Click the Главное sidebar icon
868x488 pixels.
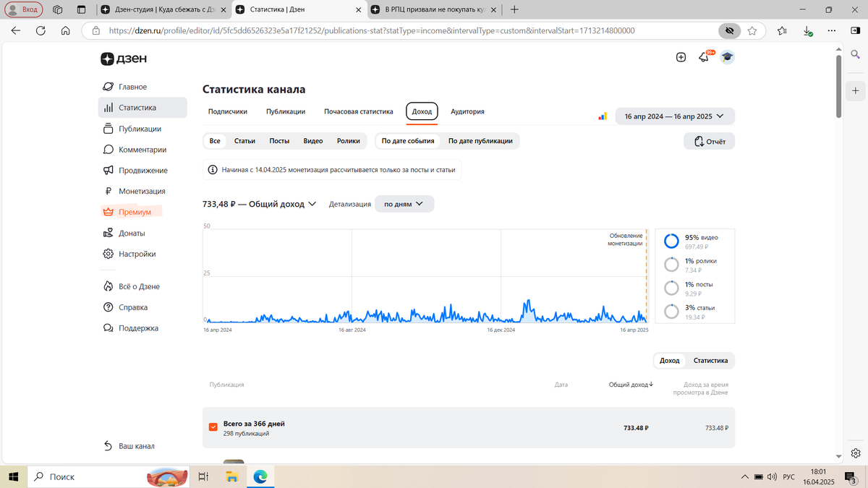pyautogui.click(x=108, y=87)
